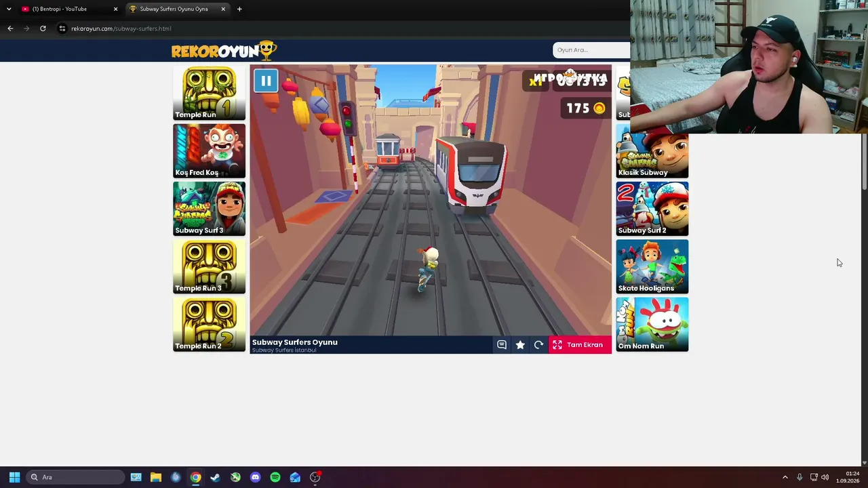Viewport: 868px width, 488px height.
Task: Open the Subway Surf 3 game
Action: coord(209,209)
